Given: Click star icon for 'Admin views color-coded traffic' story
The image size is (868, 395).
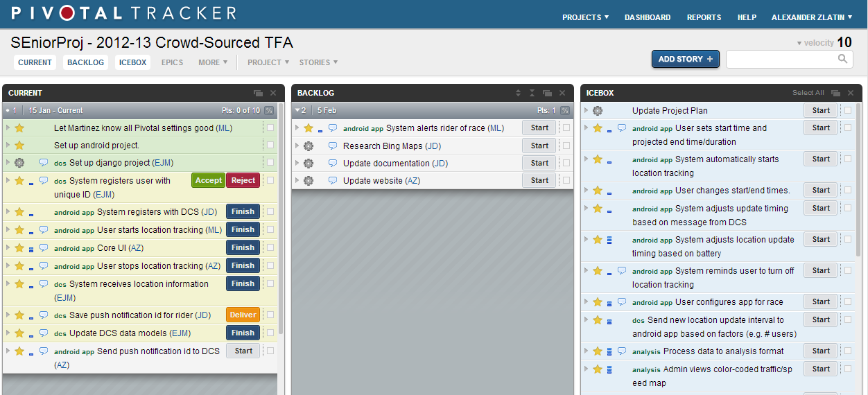Looking at the screenshot, I should (x=598, y=369).
